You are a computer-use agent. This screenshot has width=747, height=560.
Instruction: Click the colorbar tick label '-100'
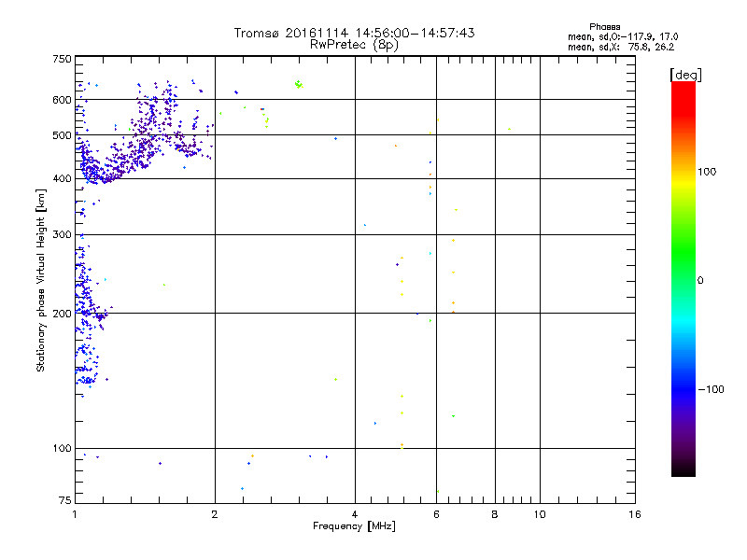(712, 389)
